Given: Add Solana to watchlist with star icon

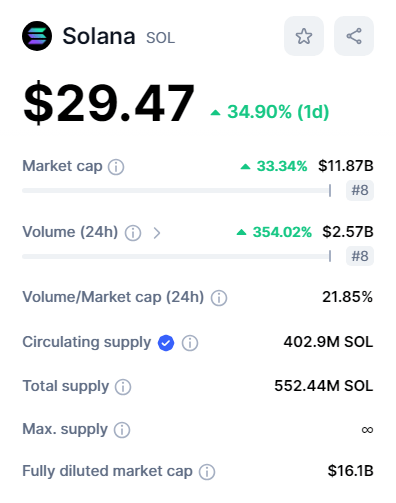Looking at the screenshot, I should tap(304, 36).
